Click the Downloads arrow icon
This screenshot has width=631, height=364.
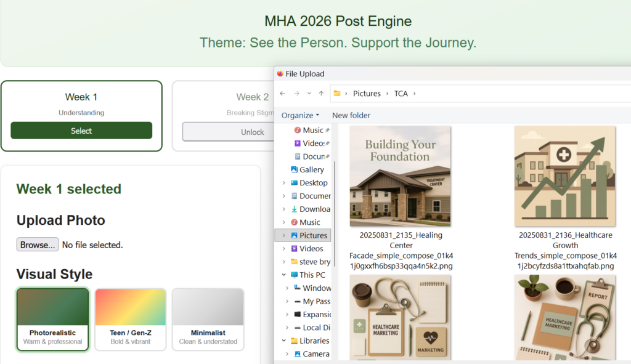point(294,209)
